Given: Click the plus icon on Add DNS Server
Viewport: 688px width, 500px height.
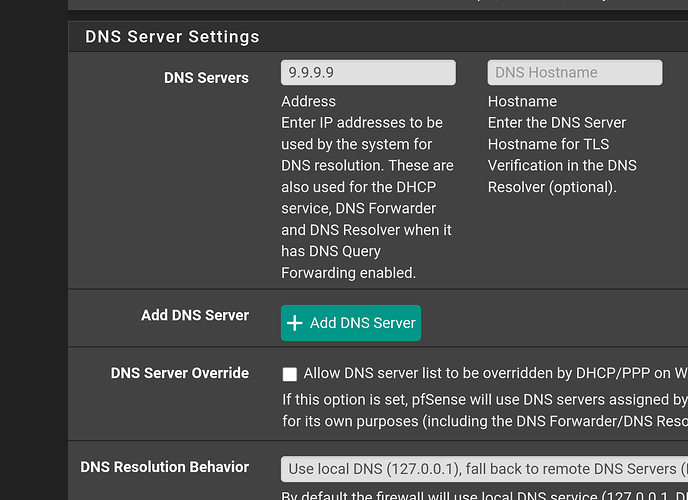Looking at the screenshot, I should pos(295,323).
